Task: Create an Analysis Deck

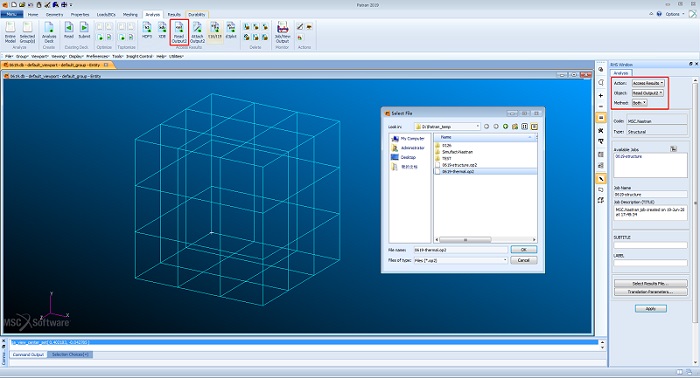Action: [49, 32]
